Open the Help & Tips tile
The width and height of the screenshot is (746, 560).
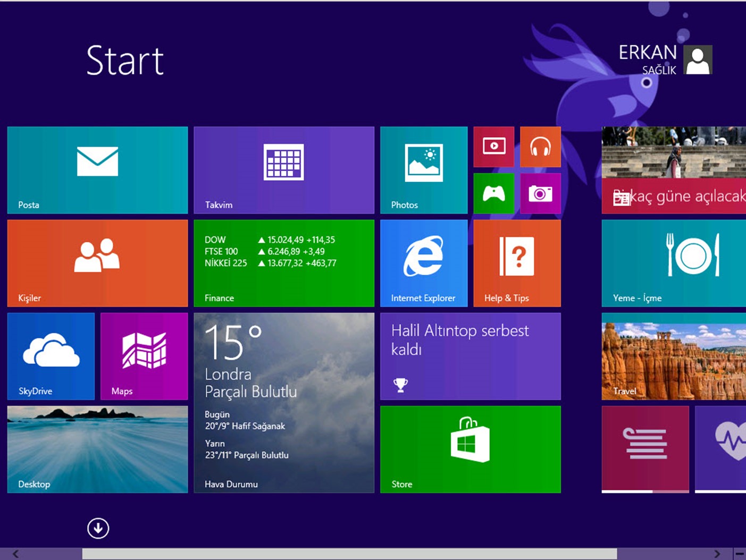click(x=517, y=263)
